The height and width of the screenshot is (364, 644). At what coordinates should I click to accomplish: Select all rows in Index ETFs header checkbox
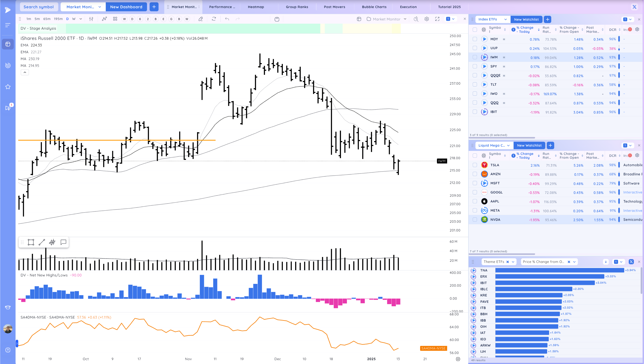(x=475, y=30)
